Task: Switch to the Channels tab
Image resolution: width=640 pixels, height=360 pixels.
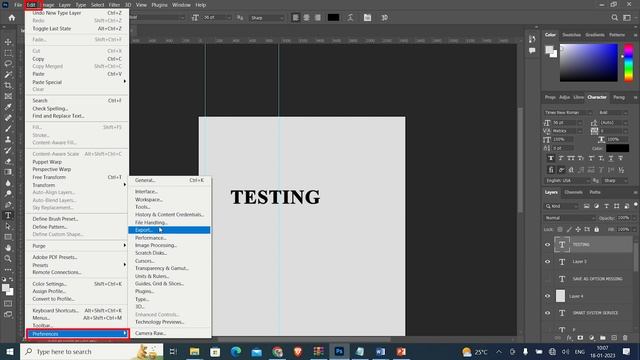Action: tap(573, 192)
